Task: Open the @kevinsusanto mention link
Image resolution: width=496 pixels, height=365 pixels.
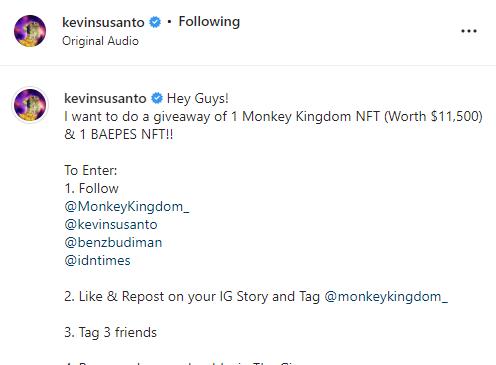Action: coord(111,224)
